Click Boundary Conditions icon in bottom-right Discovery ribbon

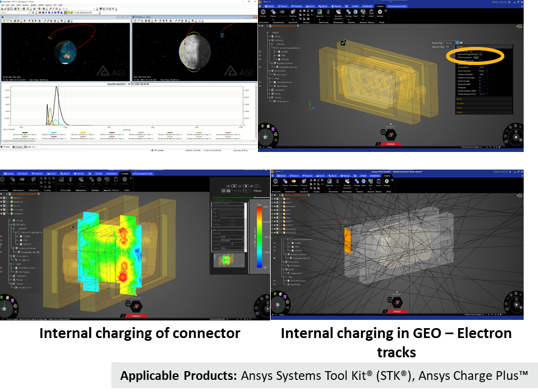tap(347, 181)
